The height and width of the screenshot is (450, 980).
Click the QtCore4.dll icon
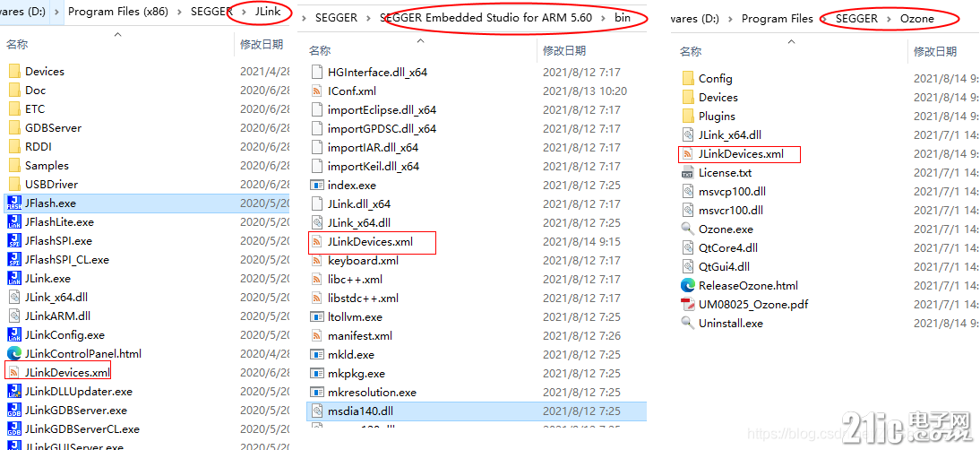(687, 247)
